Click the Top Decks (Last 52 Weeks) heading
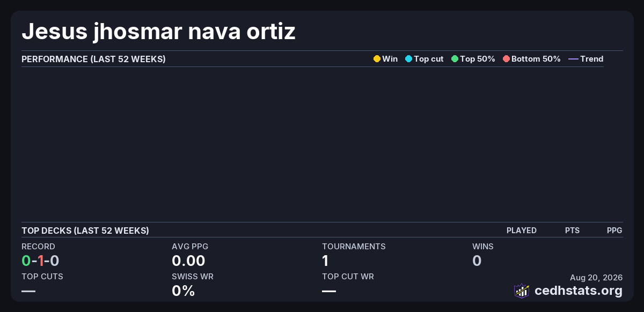The height and width of the screenshot is (312, 644). (85, 231)
